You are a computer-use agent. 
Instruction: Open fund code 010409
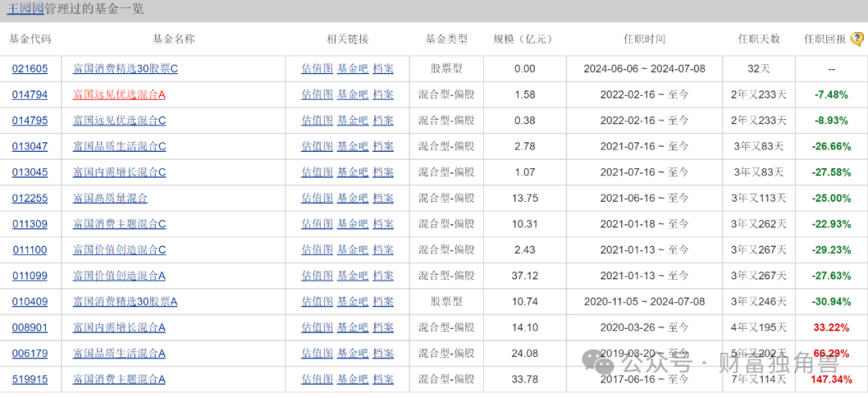pyautogui.click(x=30, y=302)
